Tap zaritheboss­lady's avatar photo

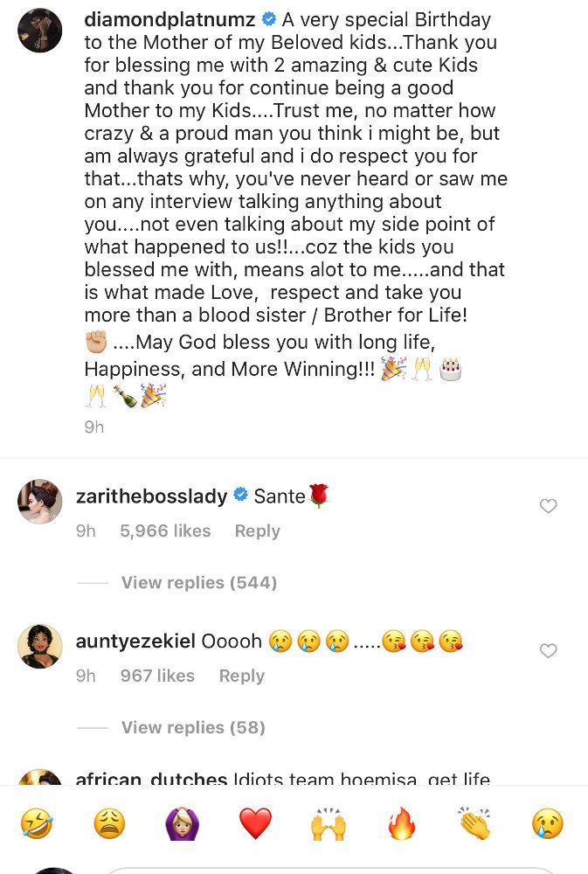[39, 501]
